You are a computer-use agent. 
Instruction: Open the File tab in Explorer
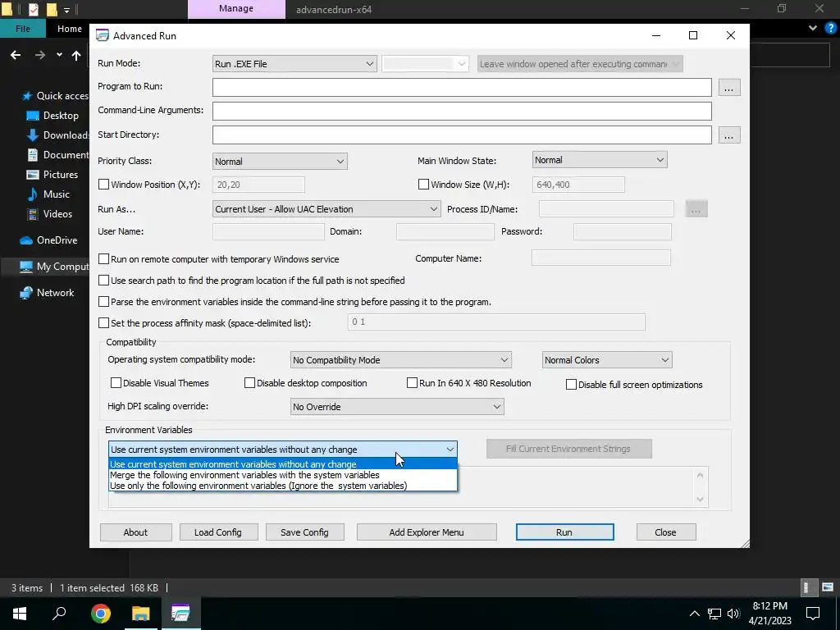(22, 29)
